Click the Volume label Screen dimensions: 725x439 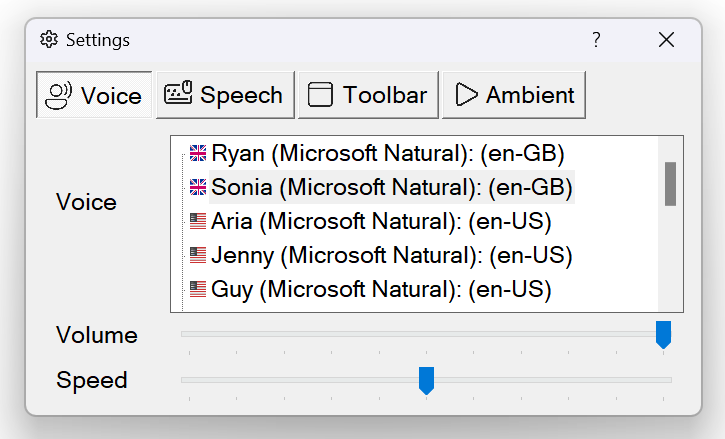click(x=97, y=335)
